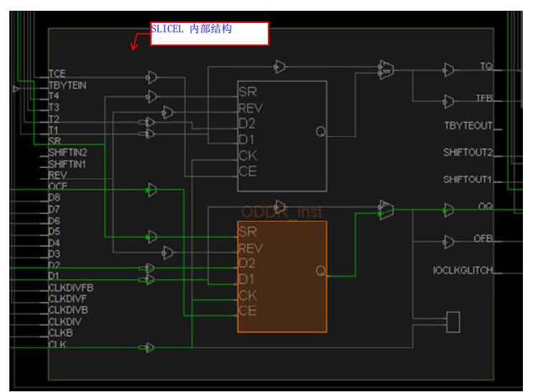Select the D7 input pin
Screen dimensions: 538x392
[55, 209]
